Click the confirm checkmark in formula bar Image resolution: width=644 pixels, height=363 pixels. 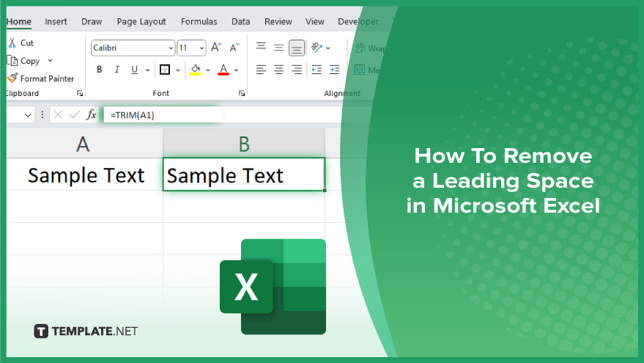(x=74, y=114)
